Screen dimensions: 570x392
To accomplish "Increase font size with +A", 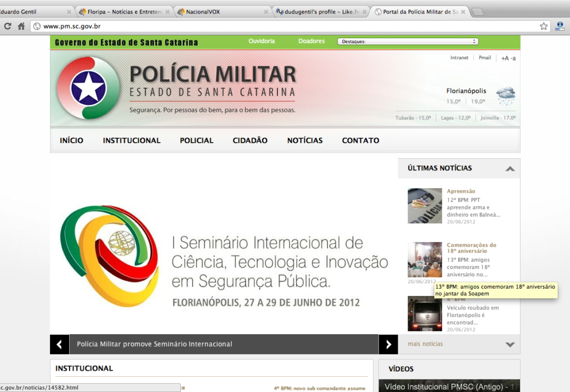I will [x=504, y=57].
